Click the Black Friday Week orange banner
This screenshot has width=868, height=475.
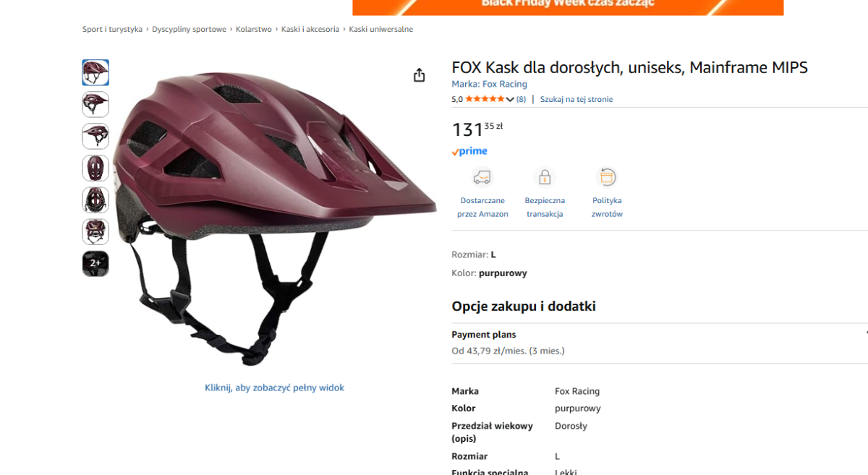[568, 7]
